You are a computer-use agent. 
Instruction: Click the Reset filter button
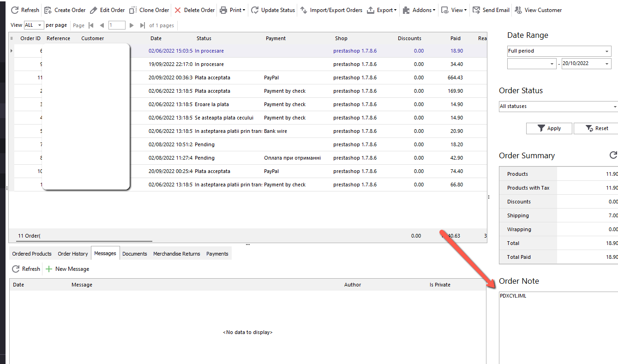tap(596, 129)
